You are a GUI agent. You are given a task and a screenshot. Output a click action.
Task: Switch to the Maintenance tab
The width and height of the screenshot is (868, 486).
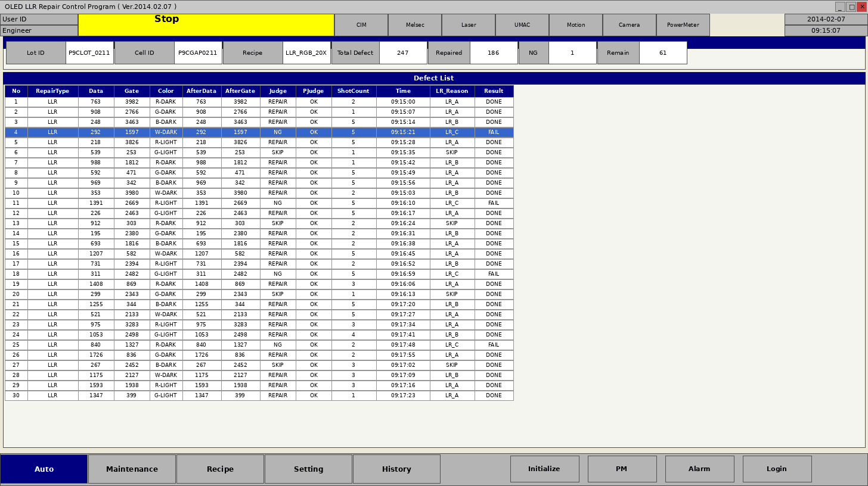pos(132,469)
